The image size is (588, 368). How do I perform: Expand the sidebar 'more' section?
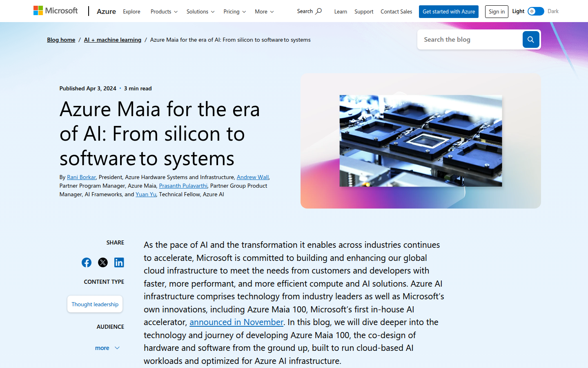107,348
